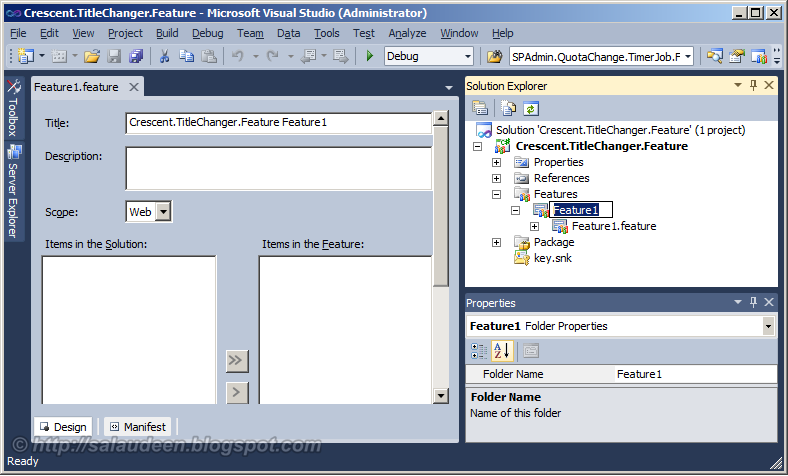Click the Save All icon
Image resolution: width=788 pixels, height=476 pixels.
click(136, 56)
